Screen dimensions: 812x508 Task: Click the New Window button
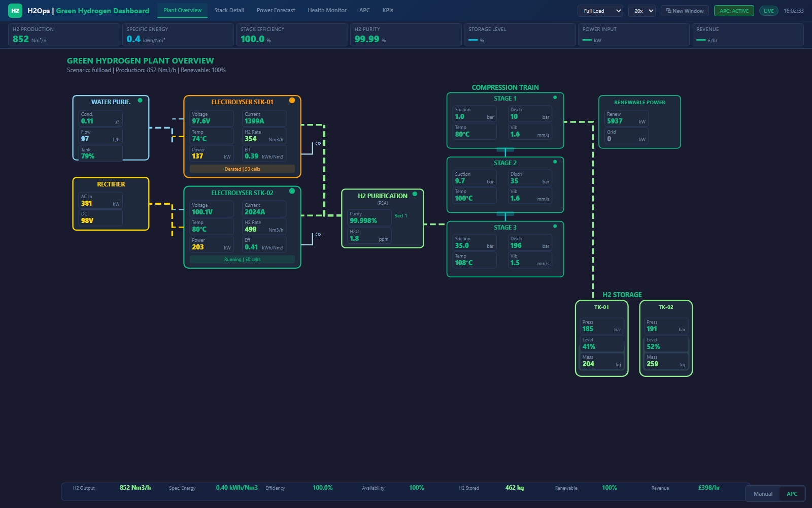coord(684,10)
